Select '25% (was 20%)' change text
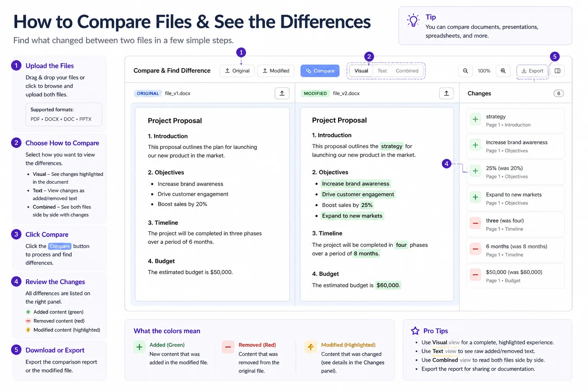This screenshot has height=392, width=588. [x=504, y=168]
